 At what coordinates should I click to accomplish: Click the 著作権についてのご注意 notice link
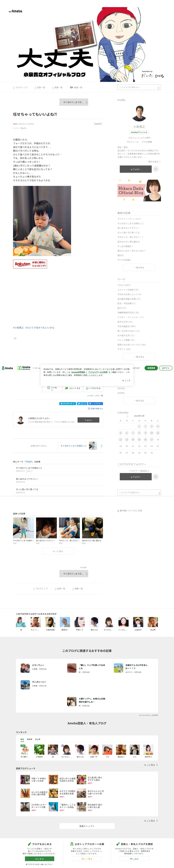coord(130,511)
